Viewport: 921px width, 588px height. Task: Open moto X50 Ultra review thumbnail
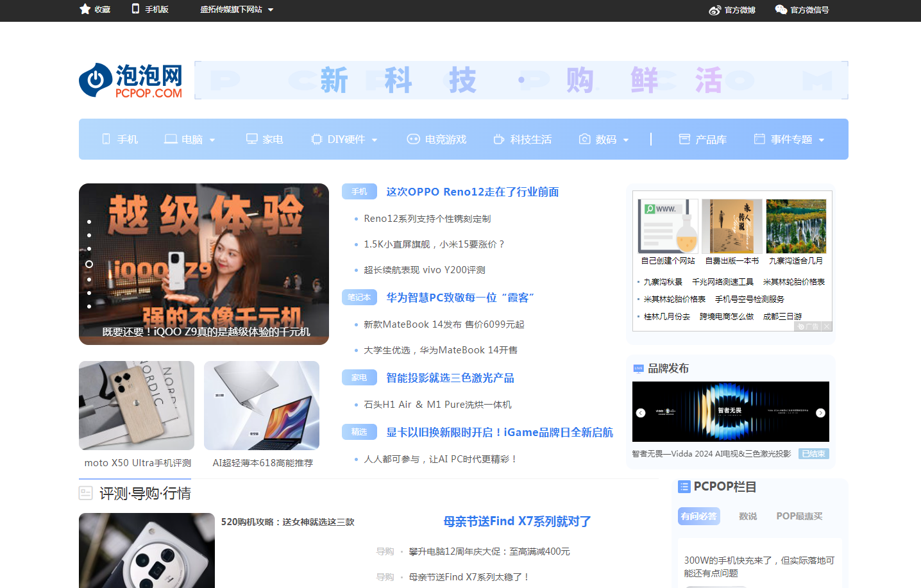pos(137,405)
